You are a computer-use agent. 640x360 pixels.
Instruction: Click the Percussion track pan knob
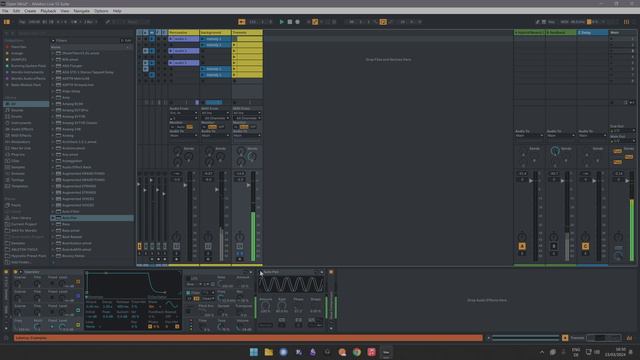pos(176,237)
